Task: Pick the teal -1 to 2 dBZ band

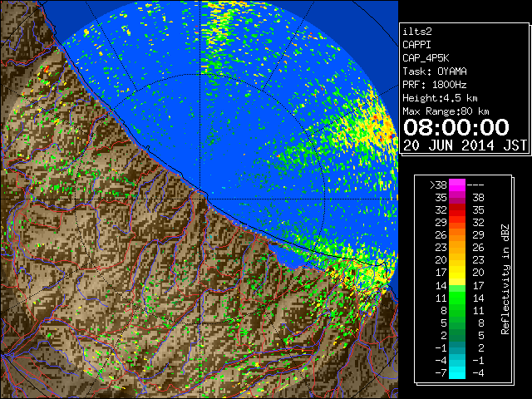Action: 457,347
